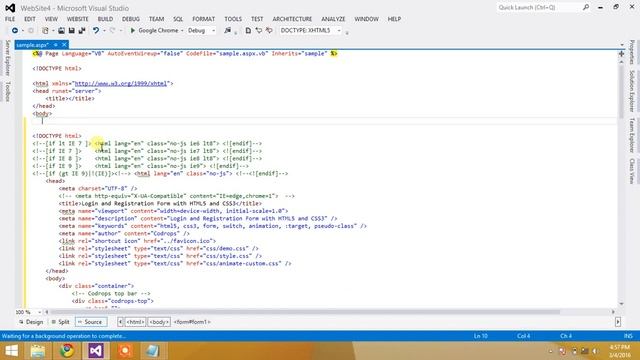Click the Quick Launch search field
This screenshot has width=640, height=360.
[x=539, y=8]
